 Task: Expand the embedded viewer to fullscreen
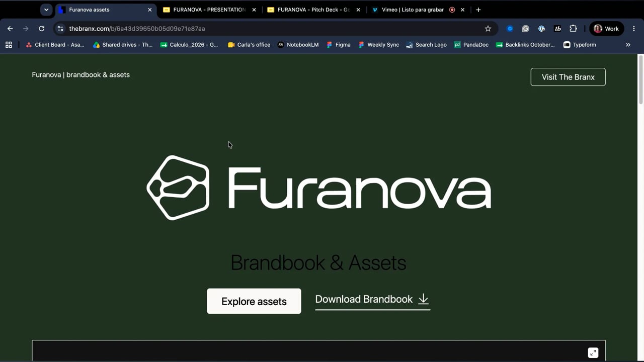coord(593,352)
